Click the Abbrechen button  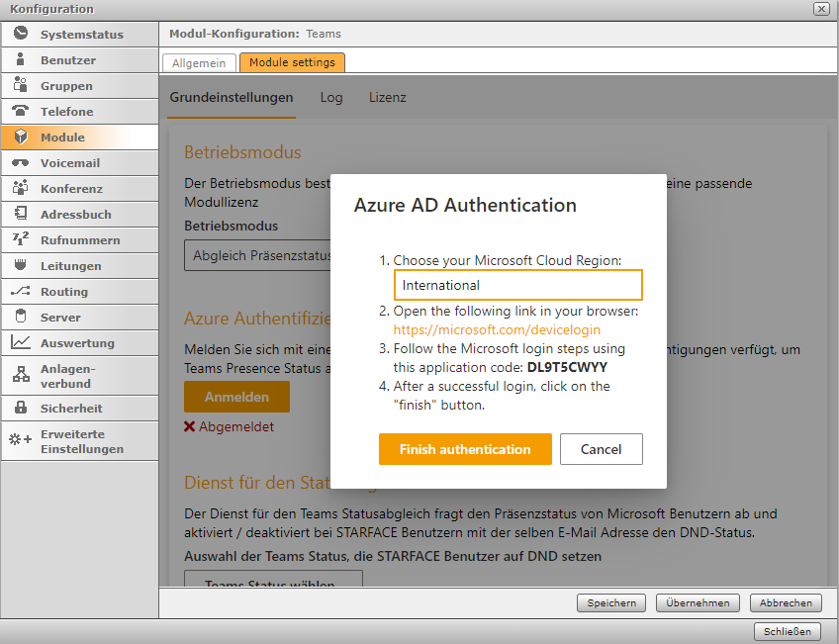[786, 602]
